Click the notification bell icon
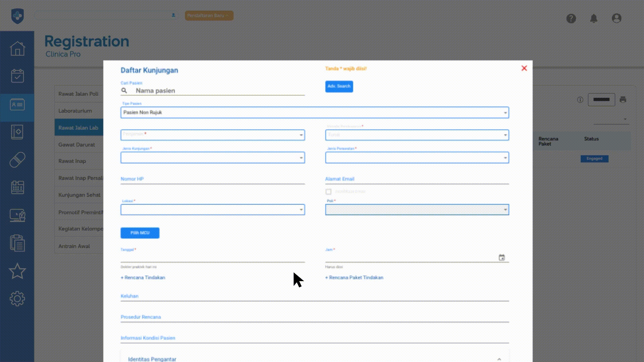The image size is (644, 362). click(x=594, y=18)
